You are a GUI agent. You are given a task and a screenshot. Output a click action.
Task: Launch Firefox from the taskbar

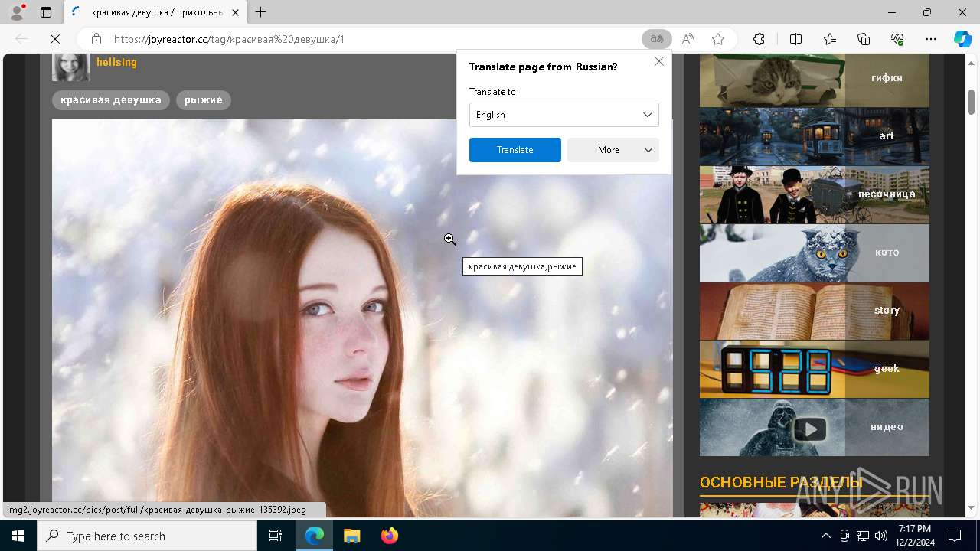389,536
